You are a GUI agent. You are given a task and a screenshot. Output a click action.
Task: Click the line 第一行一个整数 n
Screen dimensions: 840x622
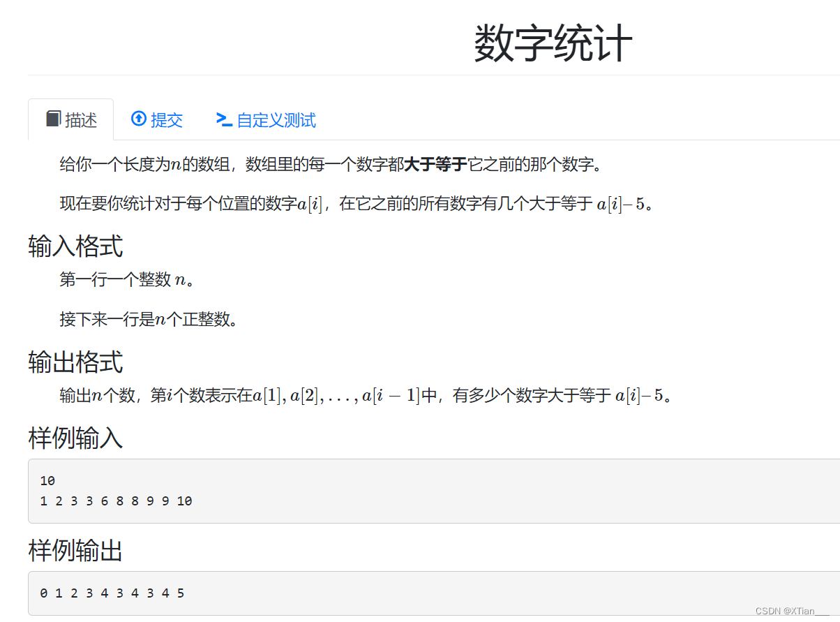click(127, 280)
